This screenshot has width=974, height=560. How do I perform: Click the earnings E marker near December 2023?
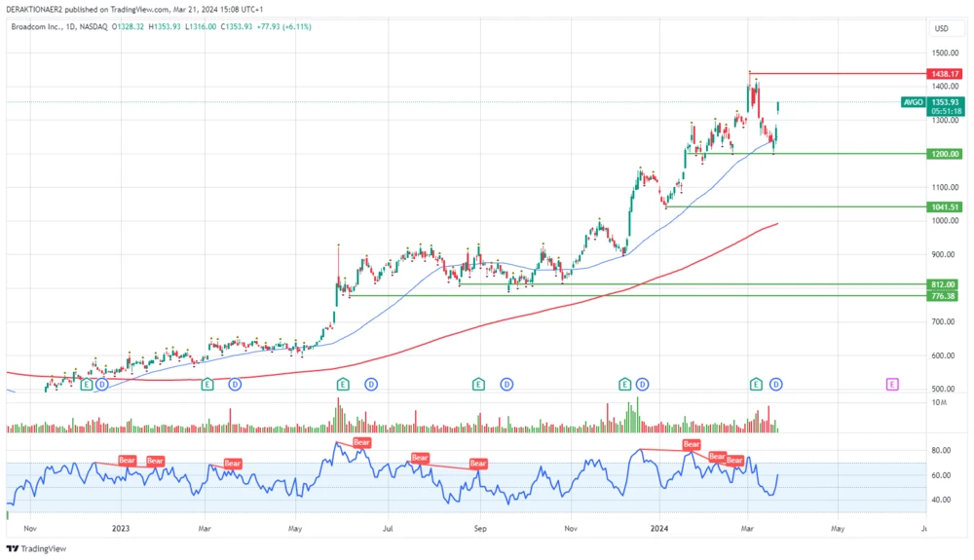pos(625,385)
